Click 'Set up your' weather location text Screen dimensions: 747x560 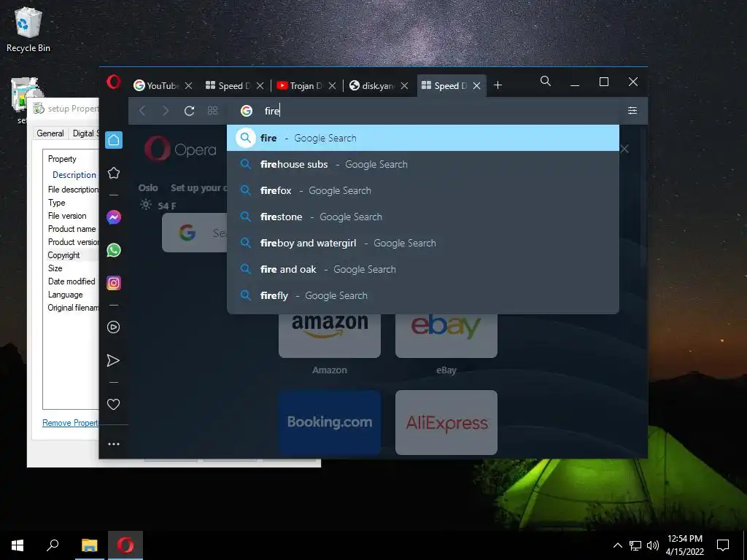point(198,187)
